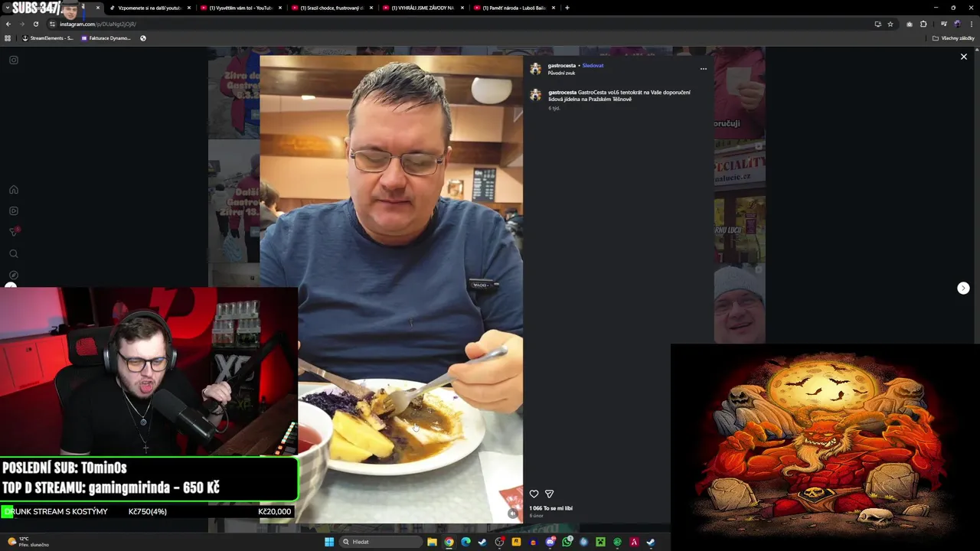The height and width of the screenshot is (551, 980).
Task: Open weather widget showing 12°C
Action: [29, 542]
